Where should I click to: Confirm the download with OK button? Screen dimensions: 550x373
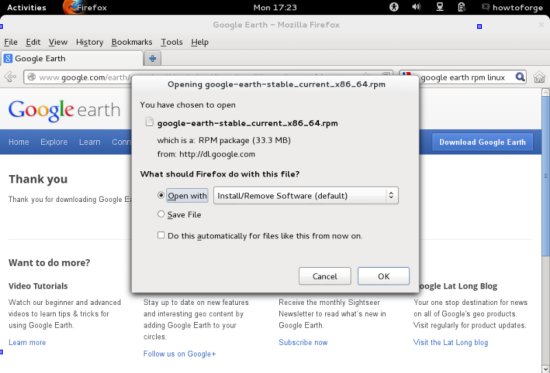(383, 276)
